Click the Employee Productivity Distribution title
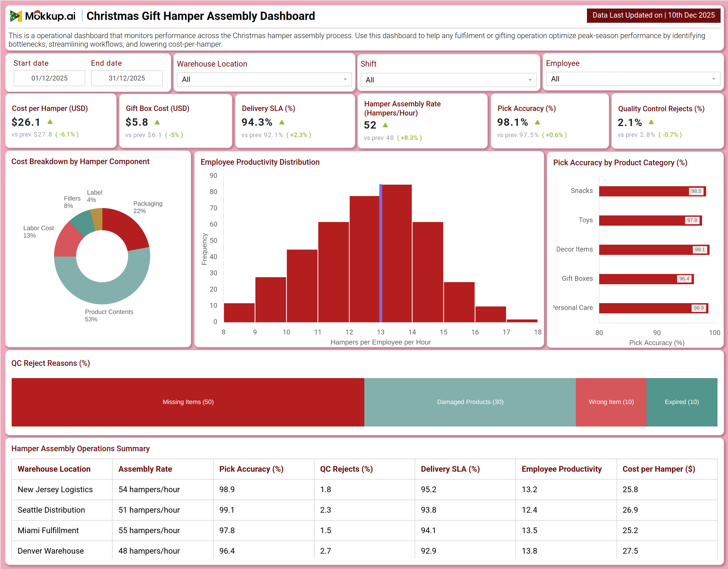 point(260,162)
